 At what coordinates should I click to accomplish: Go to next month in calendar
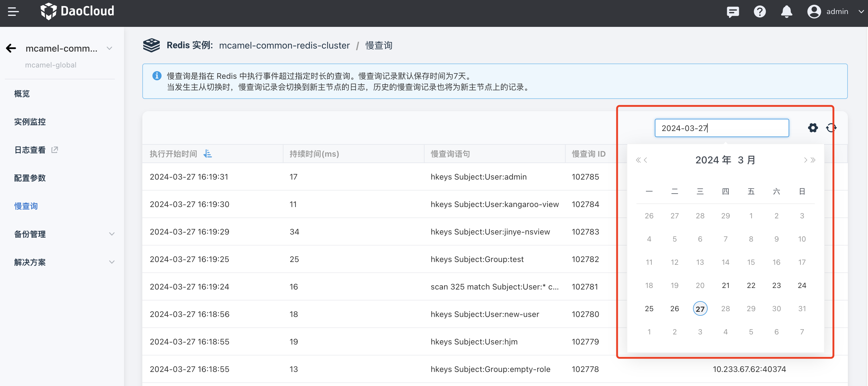[805, 160]
